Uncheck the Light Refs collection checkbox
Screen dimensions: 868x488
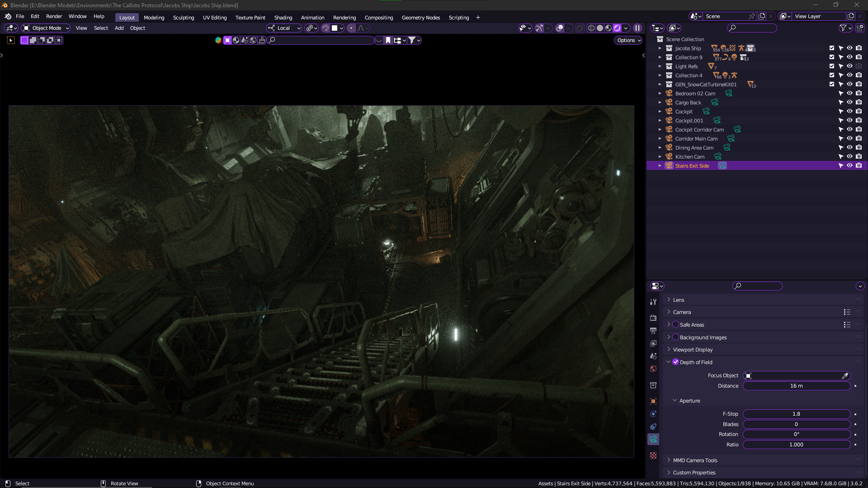point(832,66)
